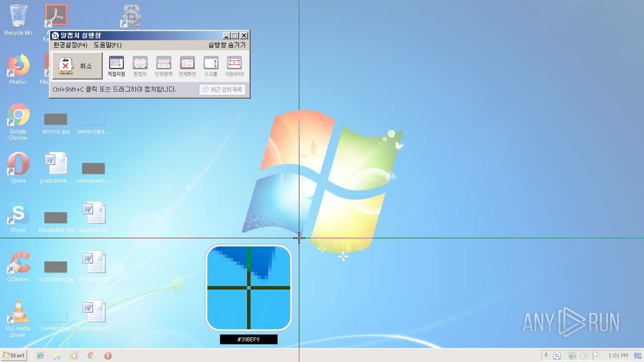Show hidden system tray icons
644x362 pixels.
546,355
